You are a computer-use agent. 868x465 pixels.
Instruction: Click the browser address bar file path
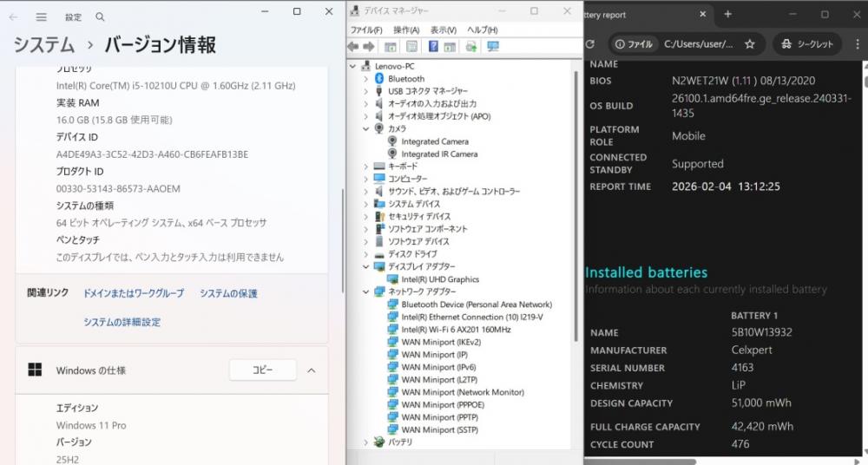699,43
